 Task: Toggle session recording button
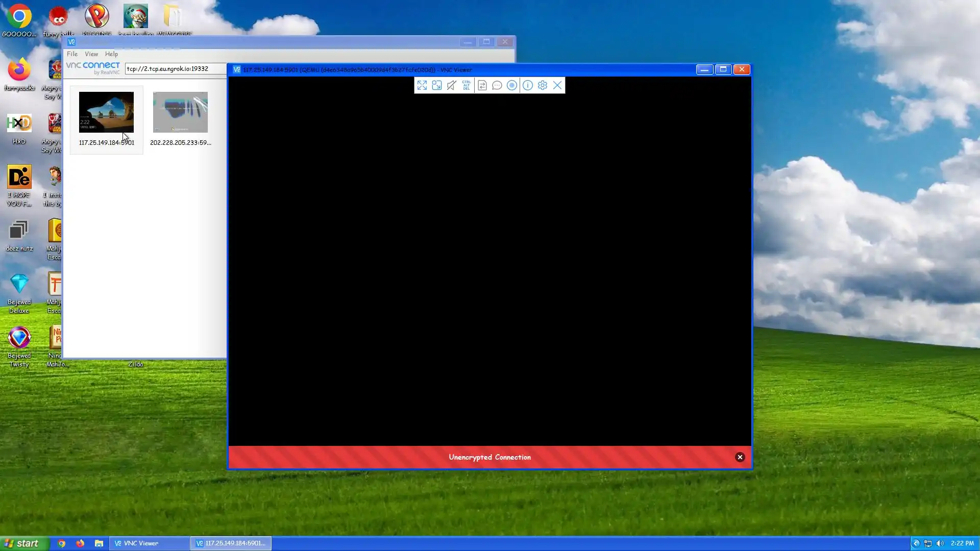pyautogui.click(x=512, y=86)
